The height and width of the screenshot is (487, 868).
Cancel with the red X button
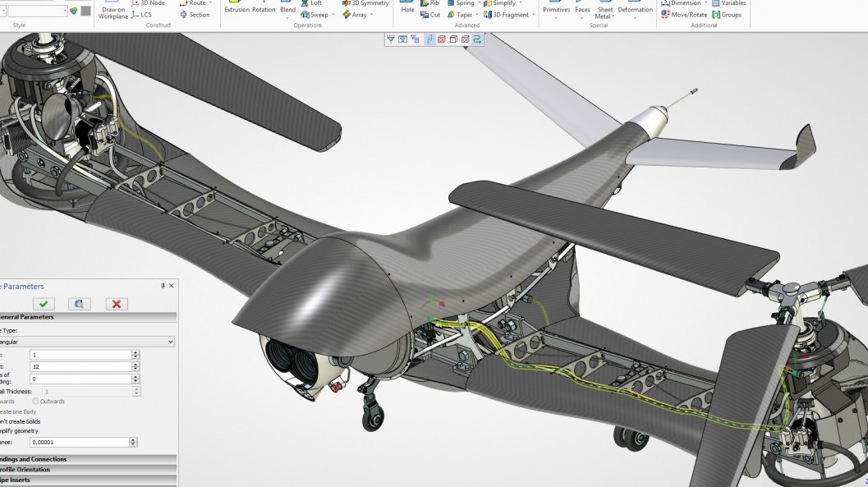click(116, 304)
